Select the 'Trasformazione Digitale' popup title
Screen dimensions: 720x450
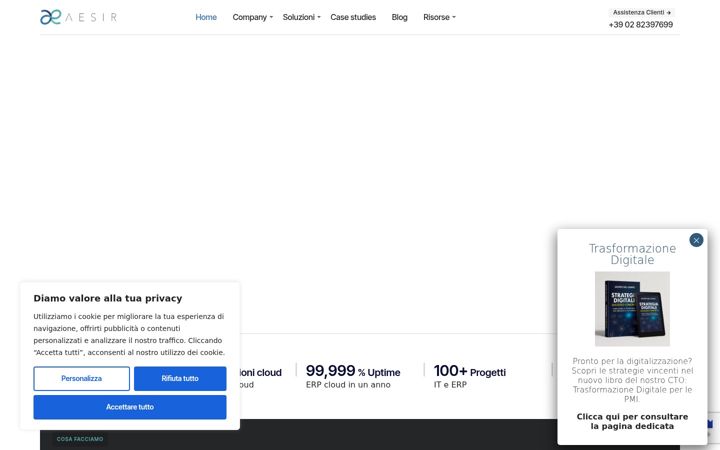[x=632, y=254]
